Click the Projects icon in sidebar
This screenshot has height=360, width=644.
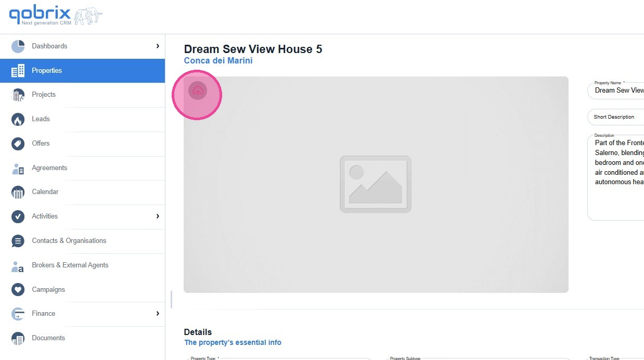point(18,95)
